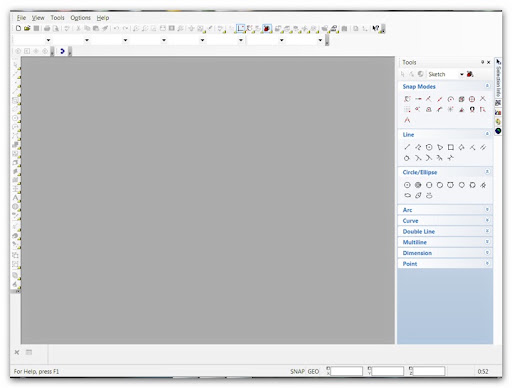Select the Rectangle tool in the Line group
Image resolution: width=512 pixels, height=388 pixels.
(451, 147)
